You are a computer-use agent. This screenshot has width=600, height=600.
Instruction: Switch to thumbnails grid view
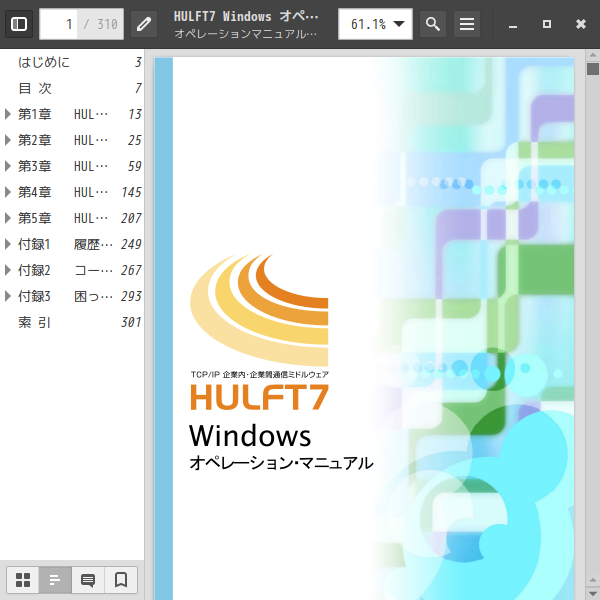pos(23,580)
